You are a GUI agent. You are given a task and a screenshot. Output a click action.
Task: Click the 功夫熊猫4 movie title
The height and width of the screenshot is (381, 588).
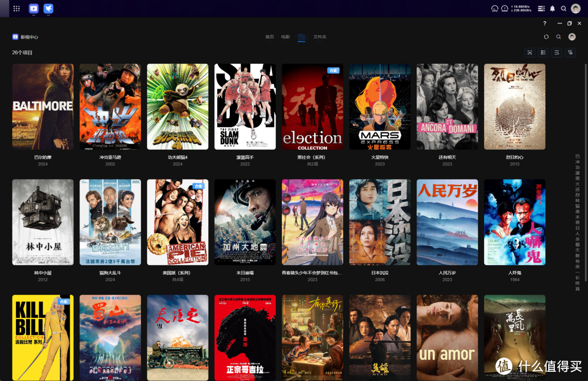177,157
